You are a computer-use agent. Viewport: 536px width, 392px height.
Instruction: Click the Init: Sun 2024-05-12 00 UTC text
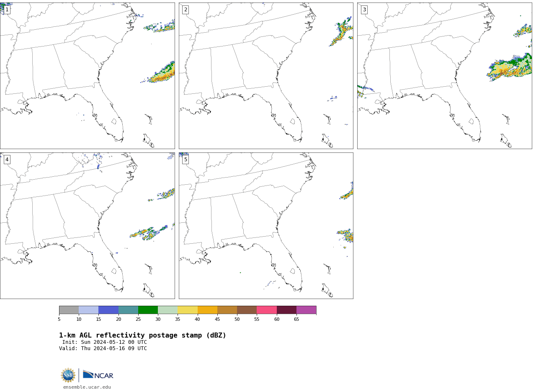(105, 342)
